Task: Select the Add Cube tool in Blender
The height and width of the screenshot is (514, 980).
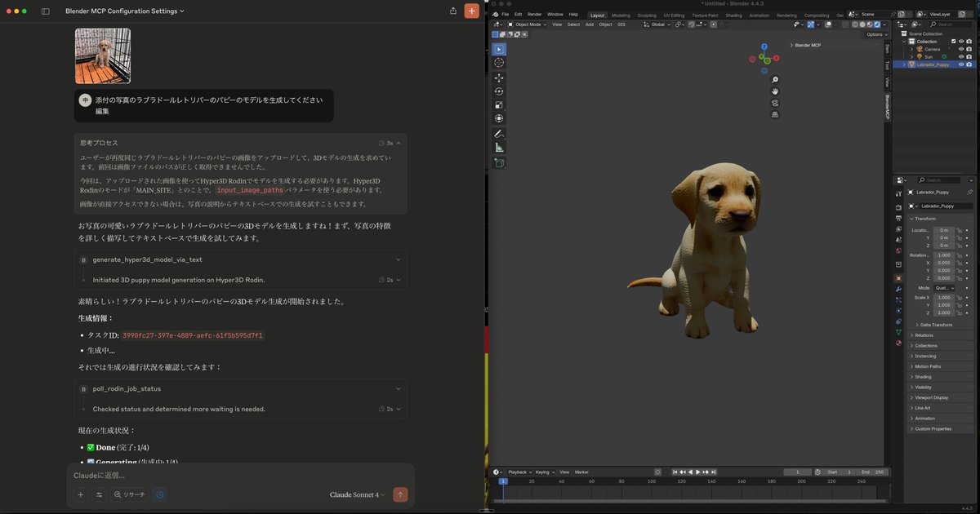Action: (499, 162)
